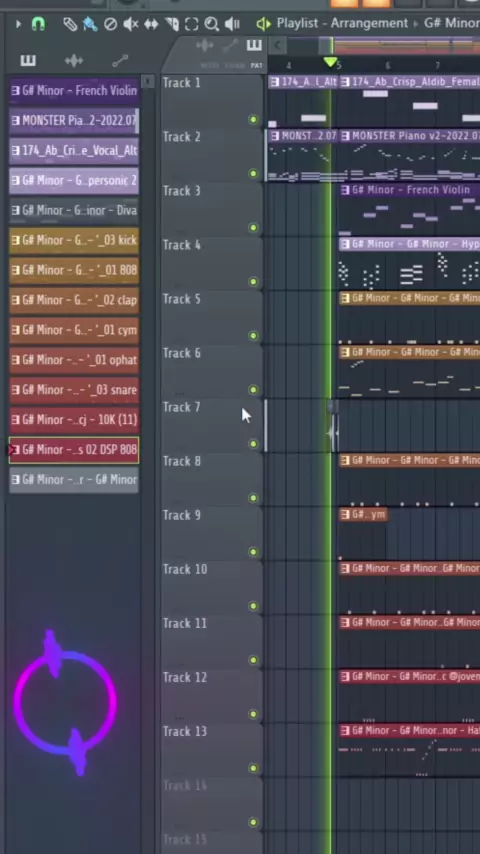Select the '_01 808 pattern in picker
Screen dimensions: 480x854
coord(74,270)
